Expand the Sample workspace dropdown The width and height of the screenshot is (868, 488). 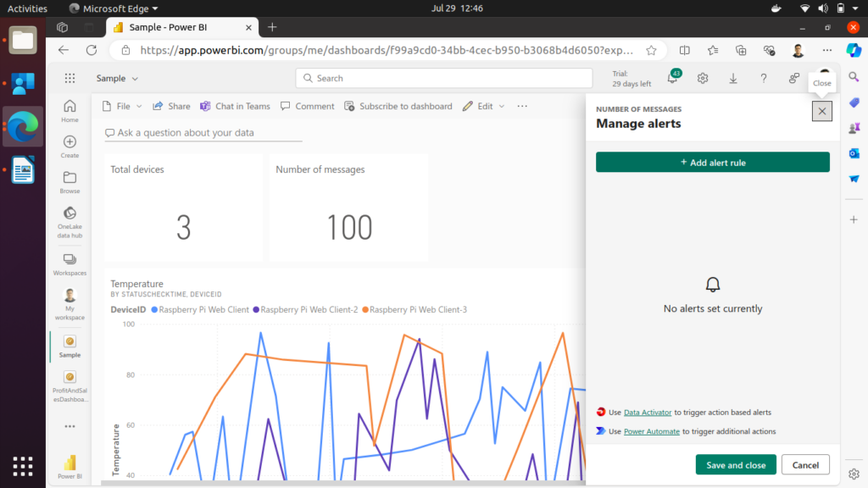point(118,79)
